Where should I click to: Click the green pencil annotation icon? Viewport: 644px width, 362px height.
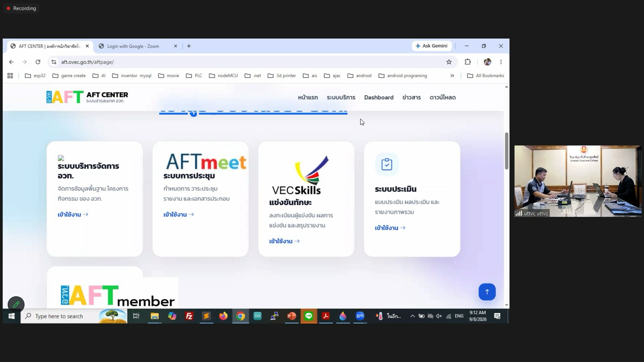[16, 304]
